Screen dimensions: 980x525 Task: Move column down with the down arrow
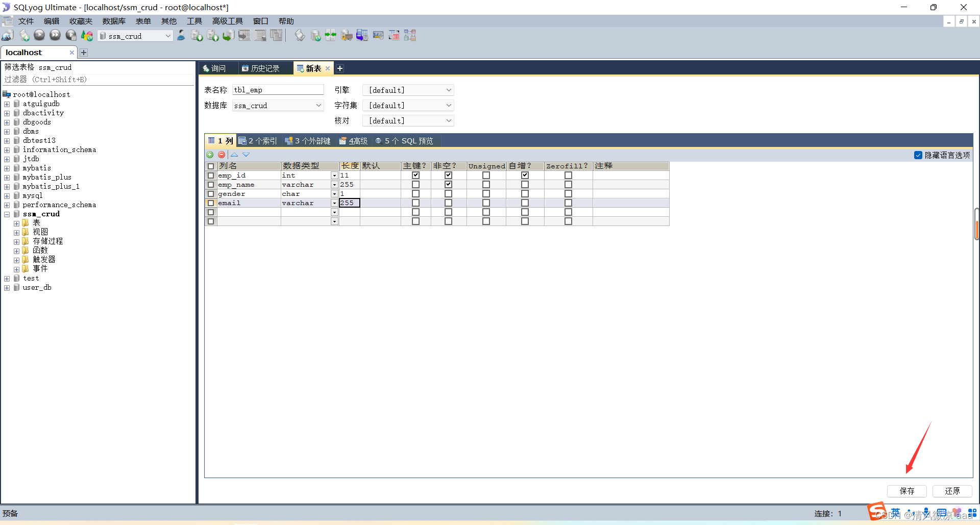246,155
